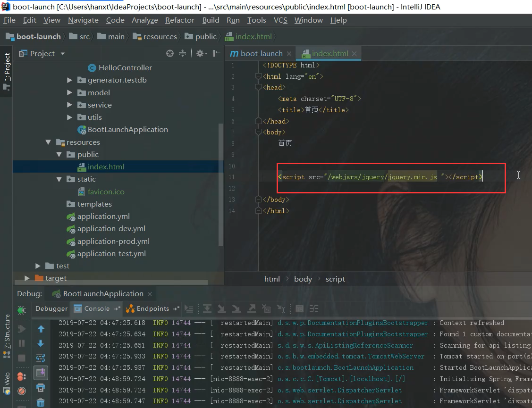Click the Step Over icon
532x408 pixels.
(207, 308)
